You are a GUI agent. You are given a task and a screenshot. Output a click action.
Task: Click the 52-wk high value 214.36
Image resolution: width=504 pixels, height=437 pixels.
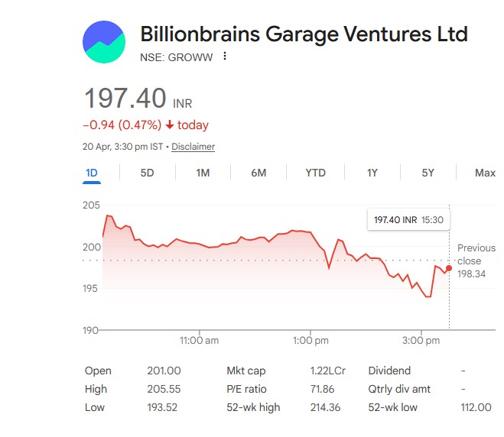tap(325, 407)
